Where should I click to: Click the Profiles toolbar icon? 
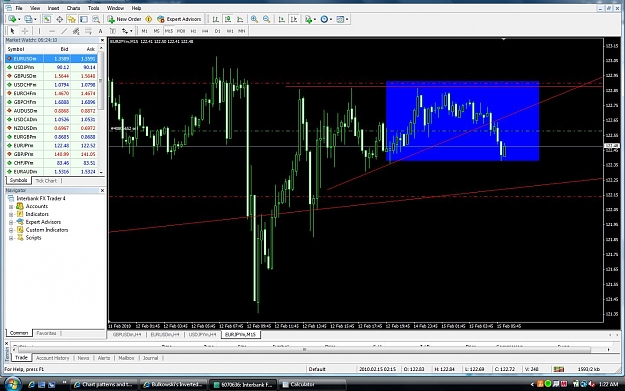28,19
